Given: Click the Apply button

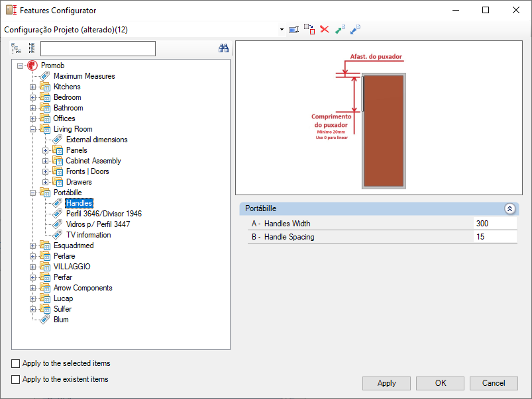Looking at the screenshot, I should click(386, 383).
